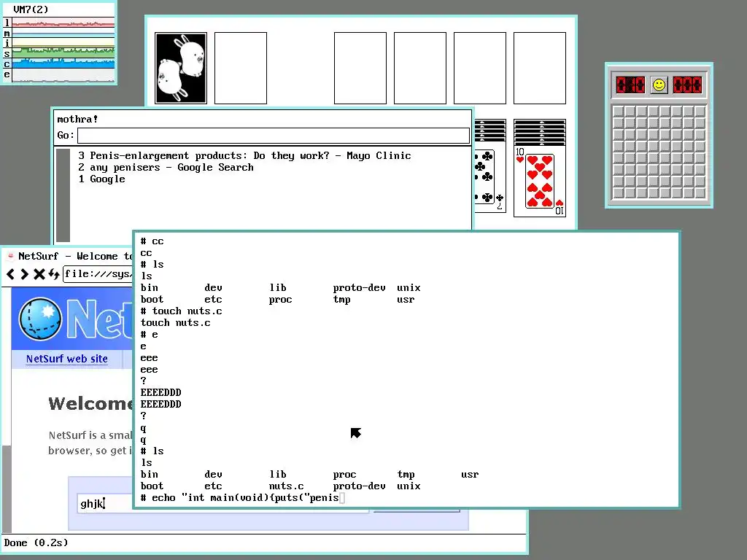Stop page loading with NetSurf X icon
This screenshot has height=560, width=747.
[39, 274]
